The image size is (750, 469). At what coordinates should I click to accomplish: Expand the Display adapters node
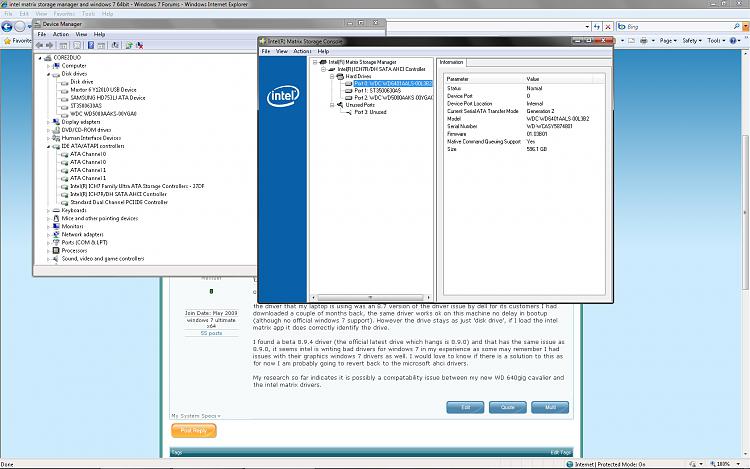tap(48, 122)
